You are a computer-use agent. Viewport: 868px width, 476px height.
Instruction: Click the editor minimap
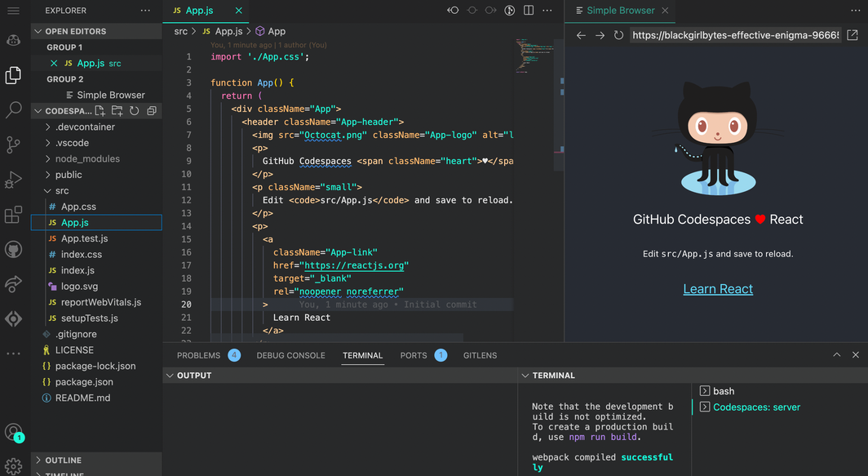click(x=534, y=56)
